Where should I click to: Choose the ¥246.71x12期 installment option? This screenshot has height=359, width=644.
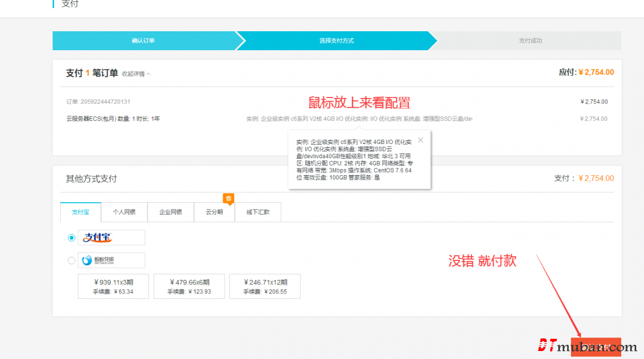(x=265, y=286)
